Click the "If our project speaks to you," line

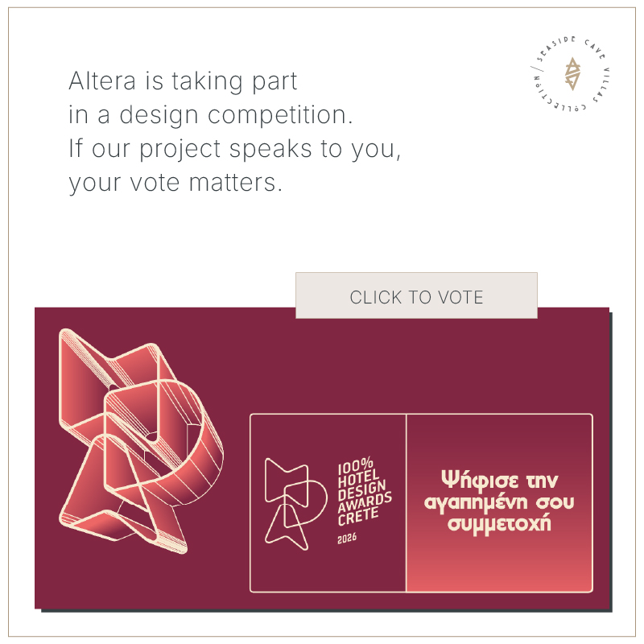pyautogui.click(x=234, y=149)
